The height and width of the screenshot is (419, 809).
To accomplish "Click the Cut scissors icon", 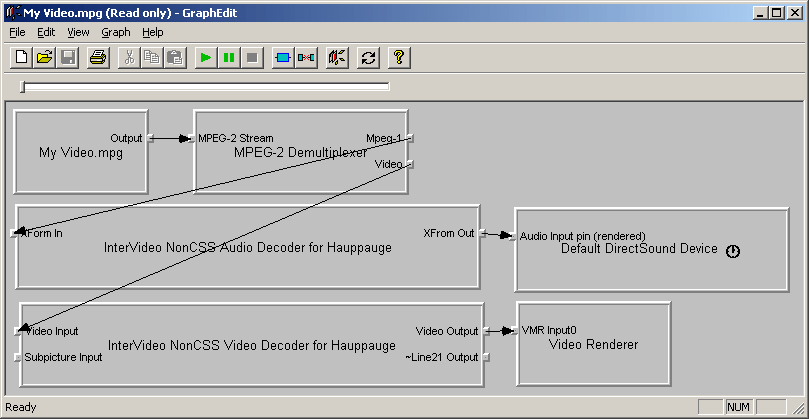I will pyautogui.click(x=129, y=57).
